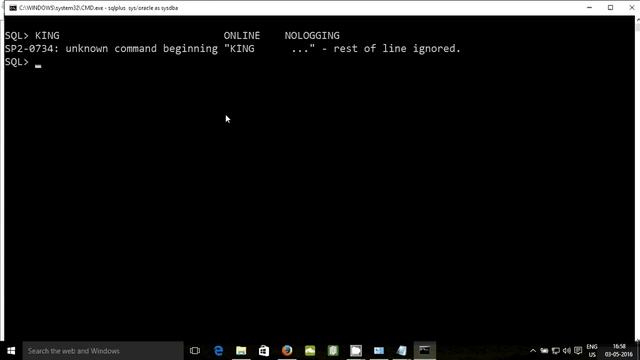Click the word NOLOGGING in console output
The width and height of the screenshot is (640, 360).
312,36
